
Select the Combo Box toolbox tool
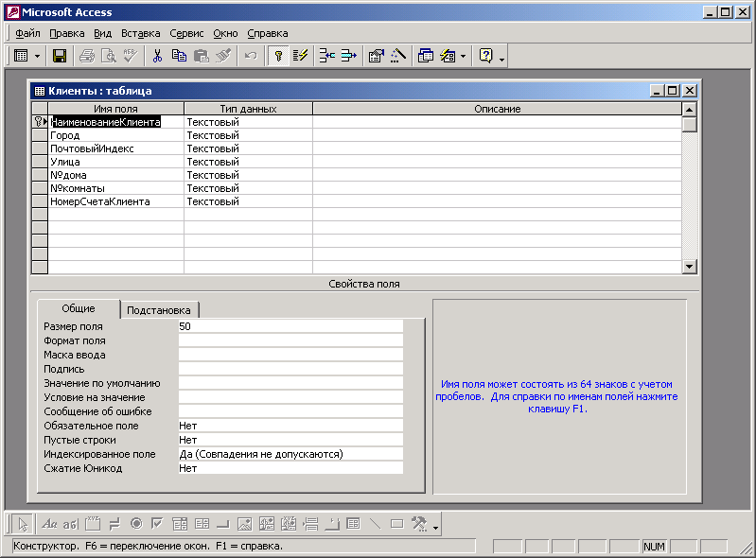click(x=180, y=524)
